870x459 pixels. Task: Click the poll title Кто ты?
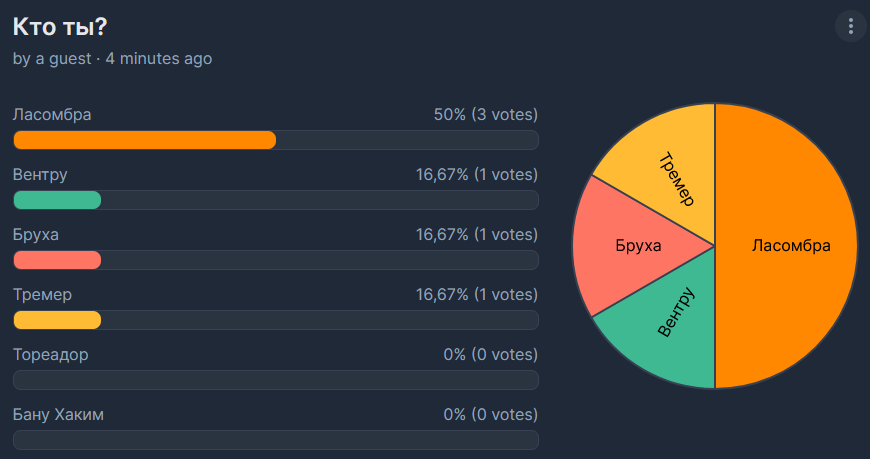59,27
